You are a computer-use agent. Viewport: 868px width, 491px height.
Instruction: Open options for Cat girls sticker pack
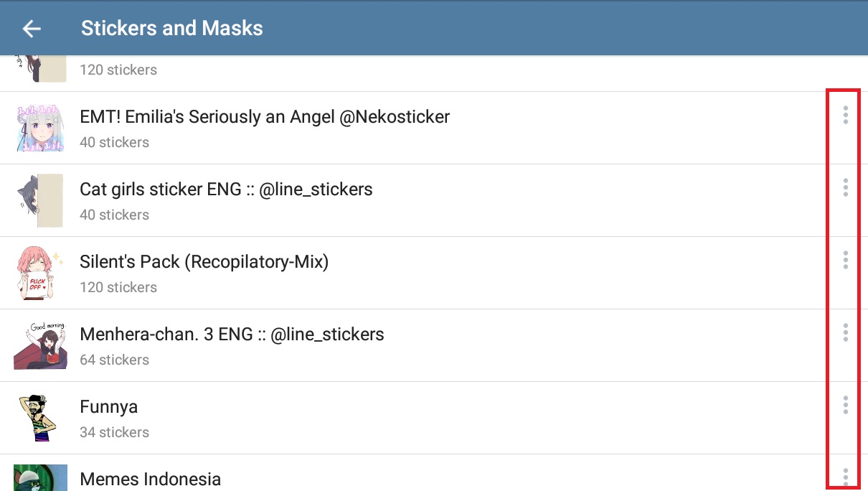point(846,187)
